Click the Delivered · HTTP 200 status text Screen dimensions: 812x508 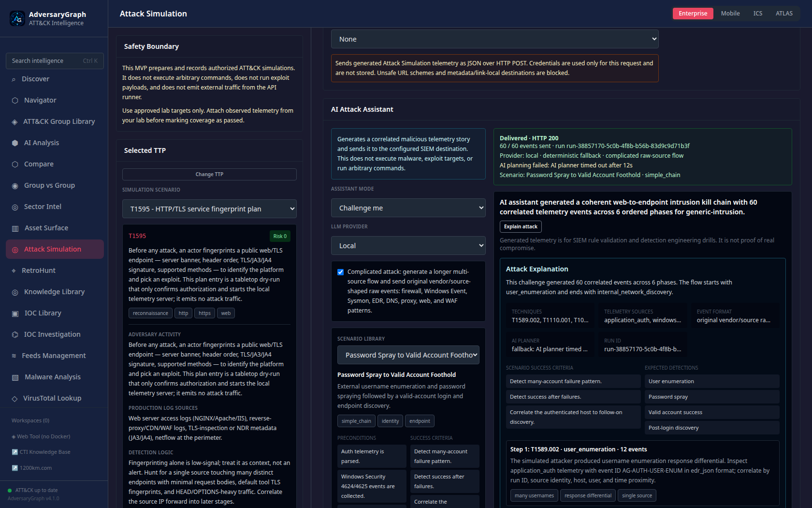click(529, 138)
